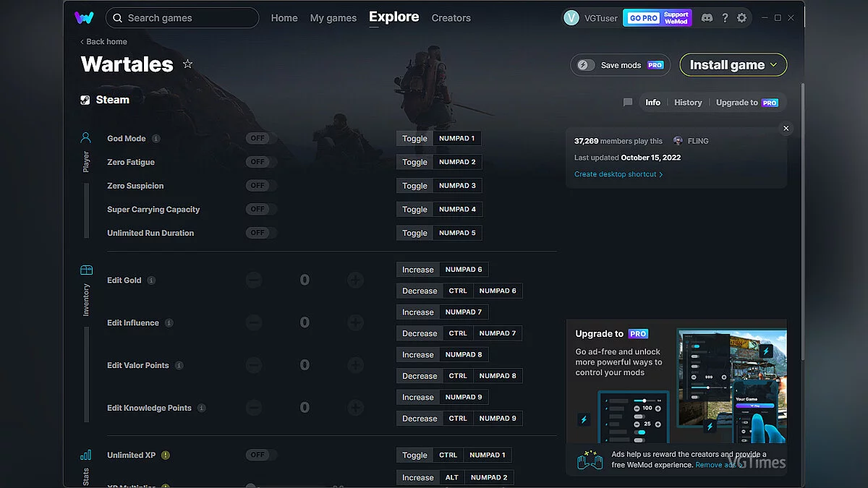The image size is (868, 488).
Task: Click the Search games field
Action: point(182,17)
